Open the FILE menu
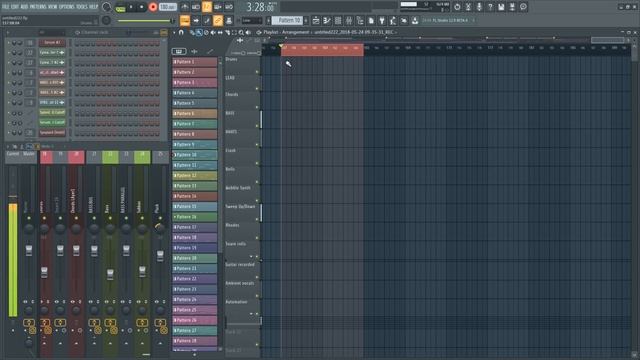 [5, 7]
